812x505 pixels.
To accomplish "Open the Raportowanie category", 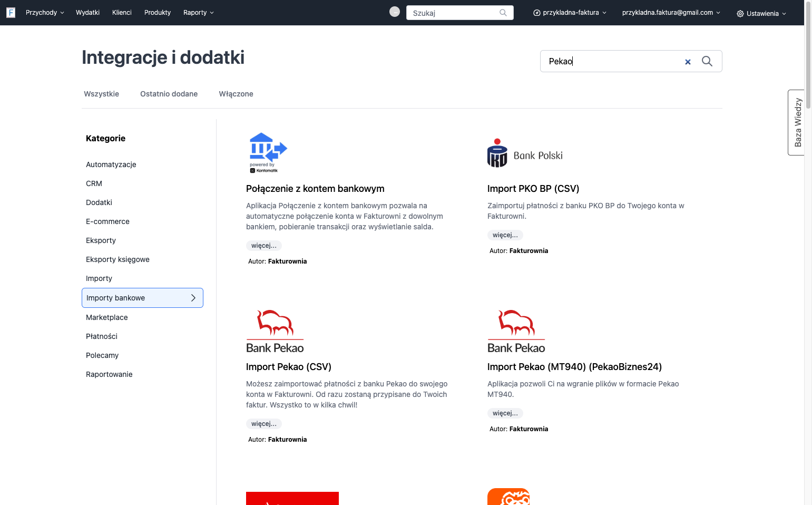I will [x=109, y=374].
